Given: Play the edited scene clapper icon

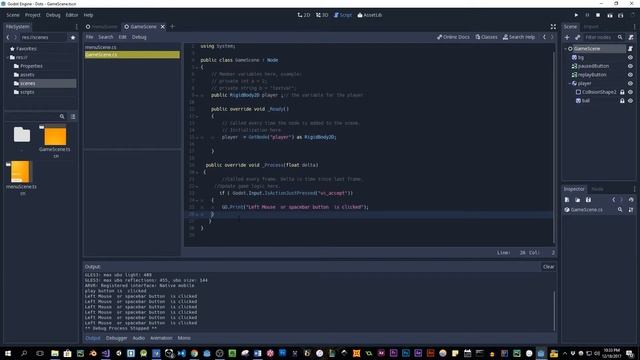Looking at the screenshot, I should point(610,15).
